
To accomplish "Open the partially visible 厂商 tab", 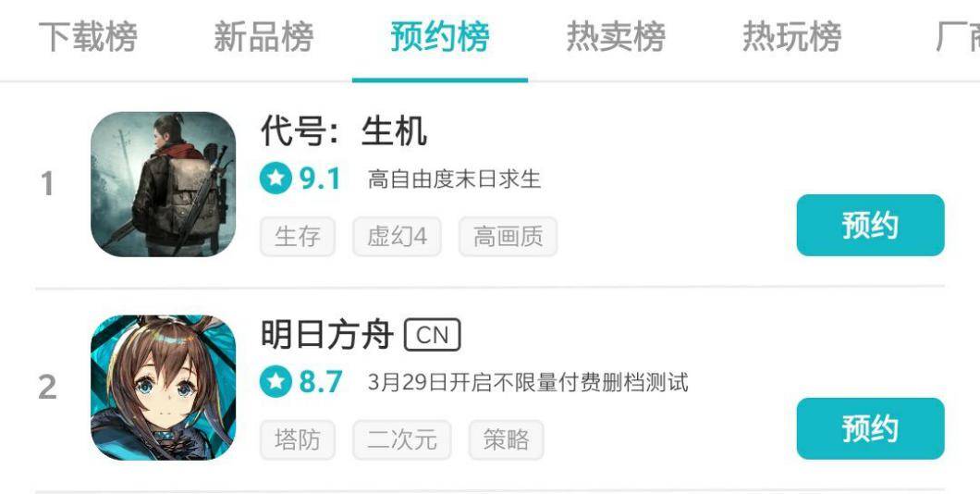I will click(x=958, y=36).
